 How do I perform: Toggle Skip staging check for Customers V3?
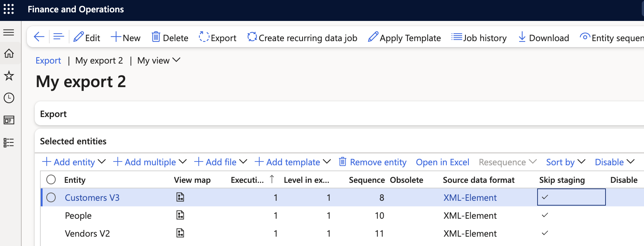coord(545,197)
